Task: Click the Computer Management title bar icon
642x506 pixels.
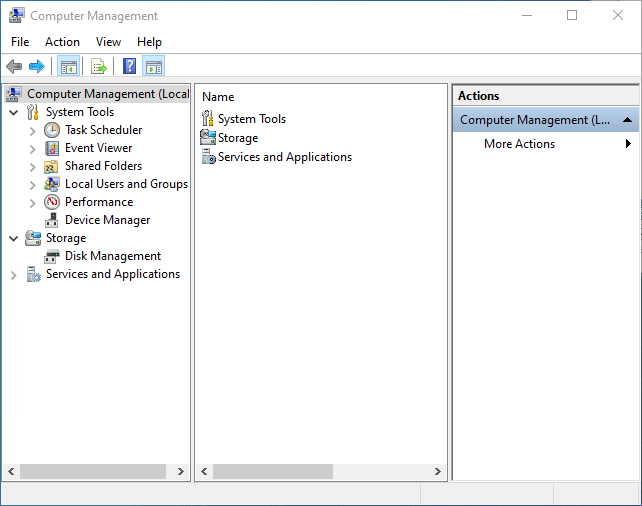Action: (x=17, y=16)
